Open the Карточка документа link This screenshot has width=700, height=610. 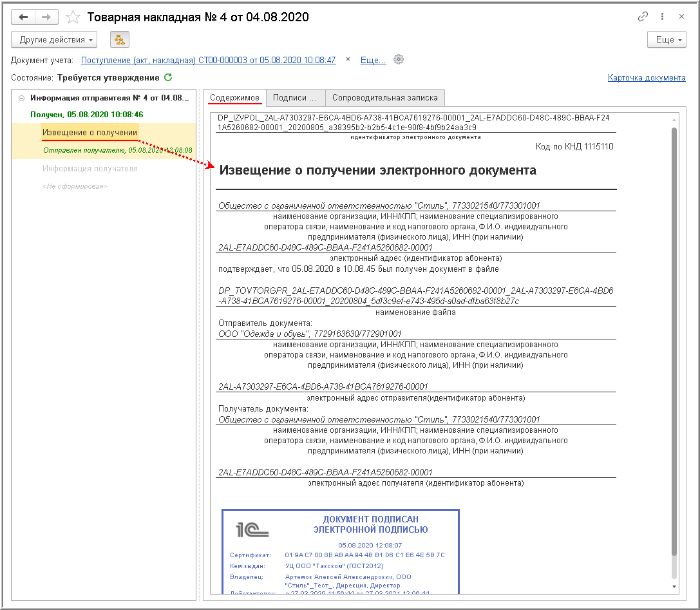[647, 78]
